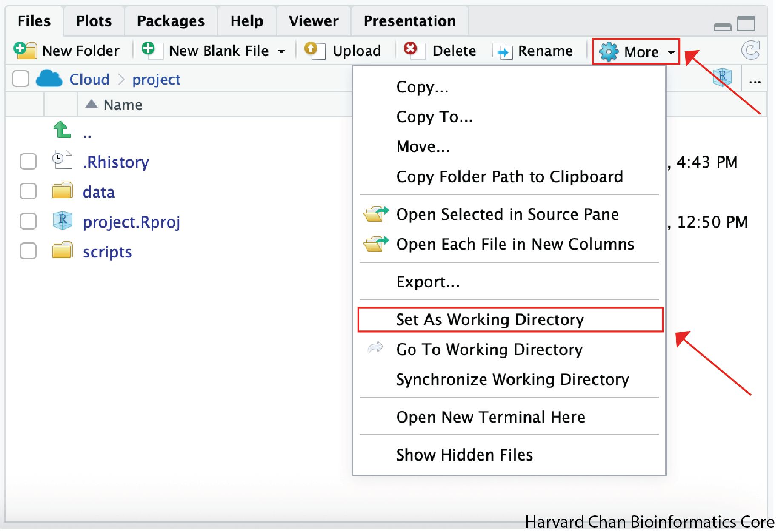Expand the New Blank File dropdown arrow
778x532 pixels.
coord(281,52)
